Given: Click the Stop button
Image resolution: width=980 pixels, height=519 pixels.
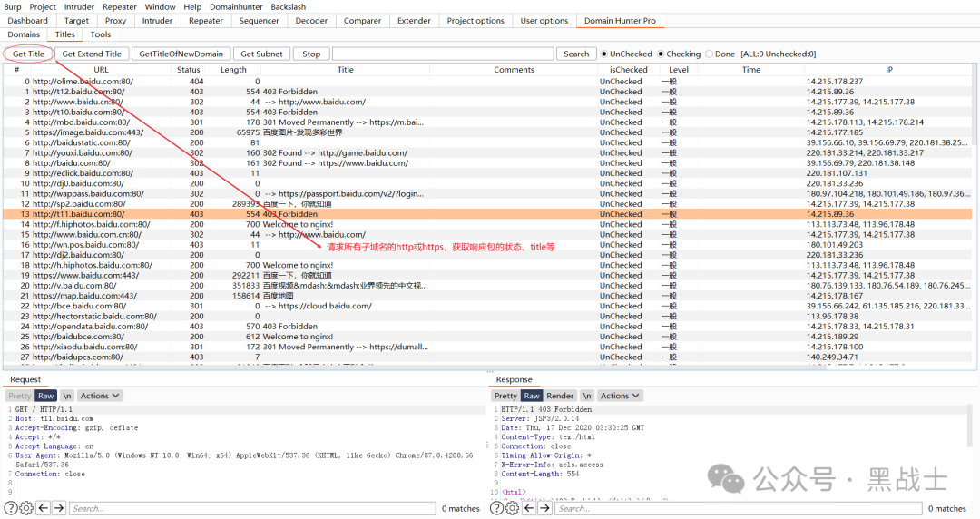Looking at the screenshot, I should (x=311, y=54).
